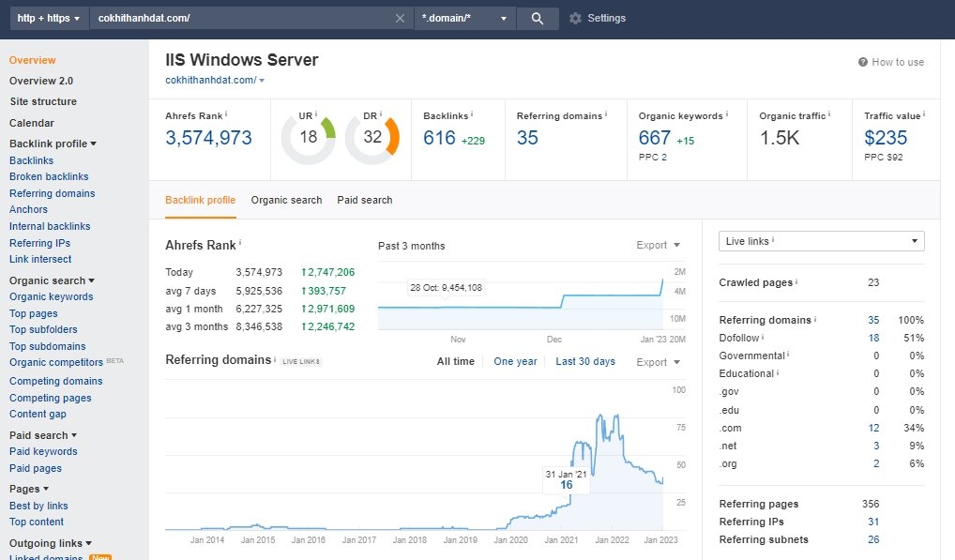Expand cokhithanhdat.com/ domain dropdown arrow
This screenshot has width=955, height=560.
pos(262,81)
